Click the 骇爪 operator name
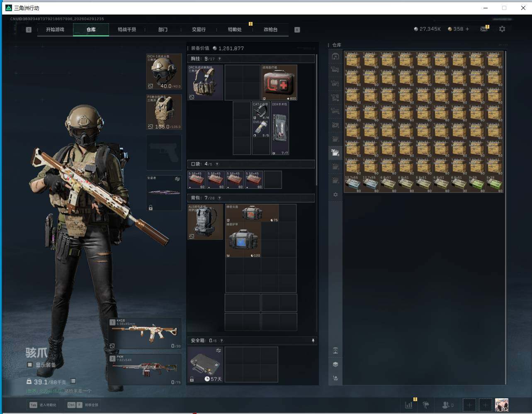Viewport: 532px width, 414px height. tap(36, 353)
